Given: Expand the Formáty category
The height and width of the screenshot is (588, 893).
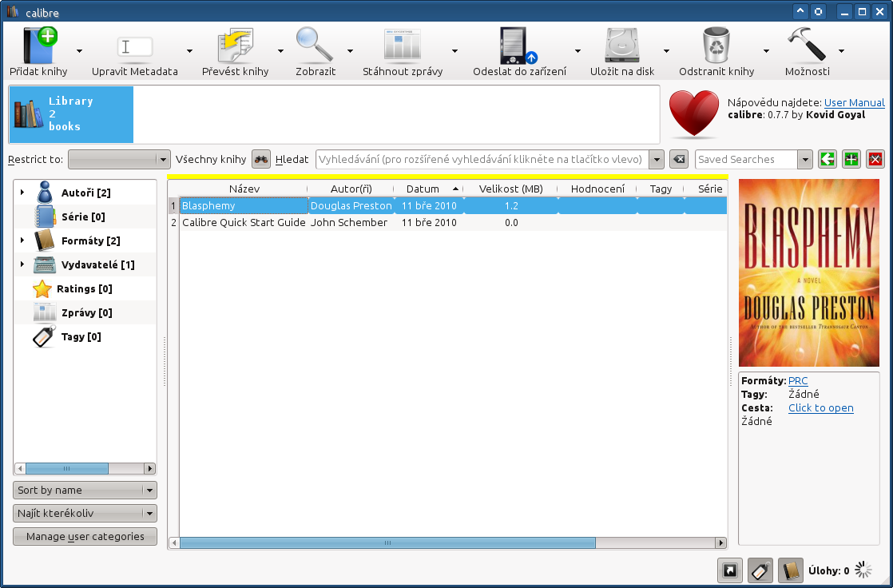Looking at the screenshot, I should click(22, 240).
